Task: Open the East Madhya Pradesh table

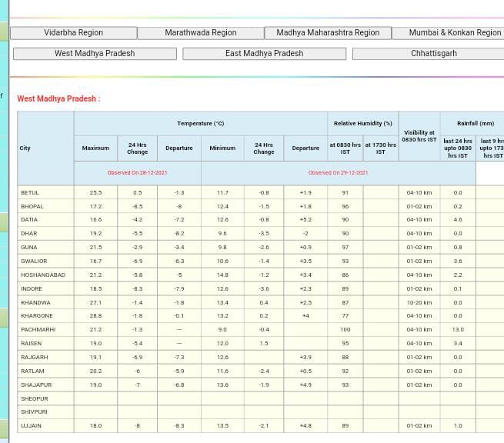Action: (x=264, y=54)
